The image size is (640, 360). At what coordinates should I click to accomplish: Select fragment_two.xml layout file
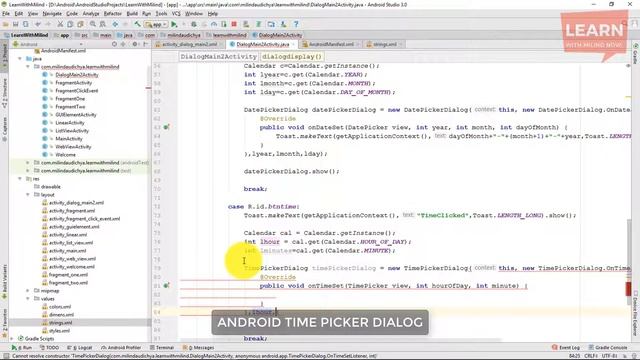click(68, 282)
